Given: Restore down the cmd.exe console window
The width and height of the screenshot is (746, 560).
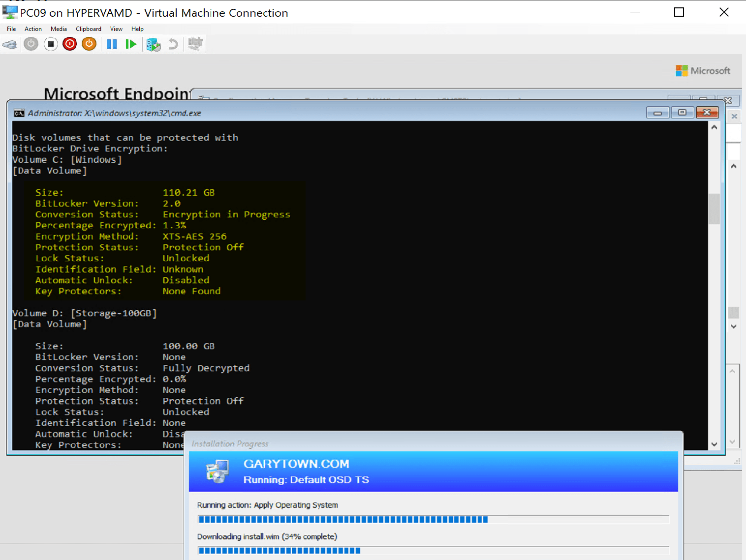Looking at the screenshot, I should [683, 113].
